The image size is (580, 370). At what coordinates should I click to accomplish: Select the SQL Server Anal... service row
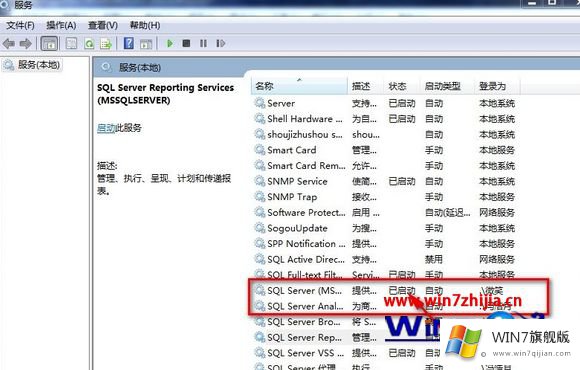click(x=385, y=306)
